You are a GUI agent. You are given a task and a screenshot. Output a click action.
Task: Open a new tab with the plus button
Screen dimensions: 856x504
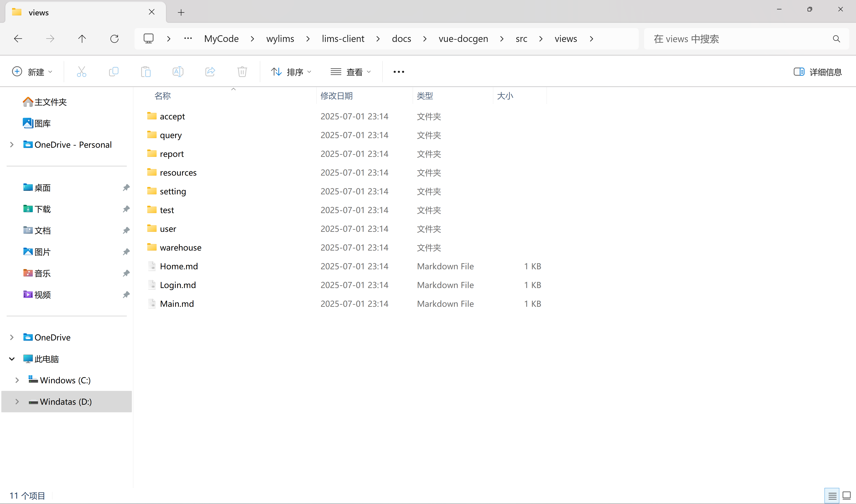(x=181, y=12)
